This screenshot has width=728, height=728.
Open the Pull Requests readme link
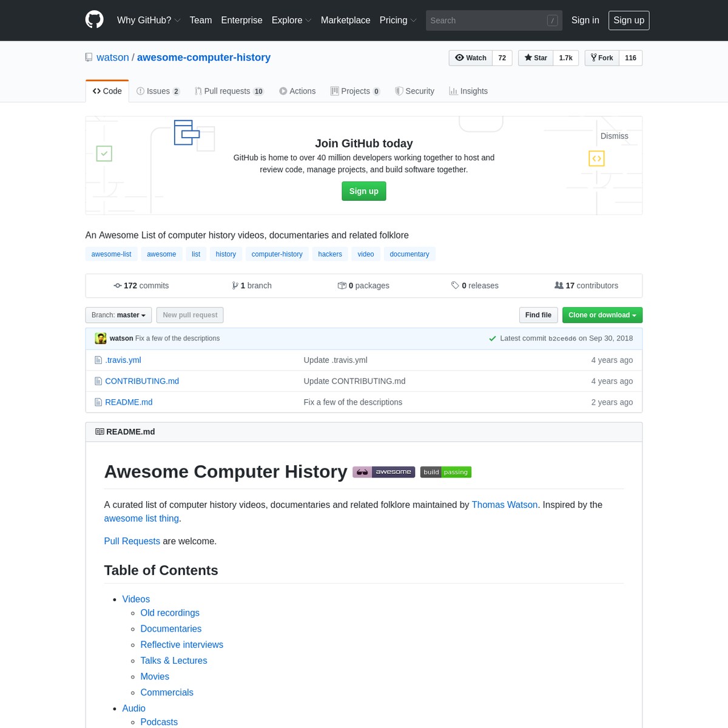132,541
